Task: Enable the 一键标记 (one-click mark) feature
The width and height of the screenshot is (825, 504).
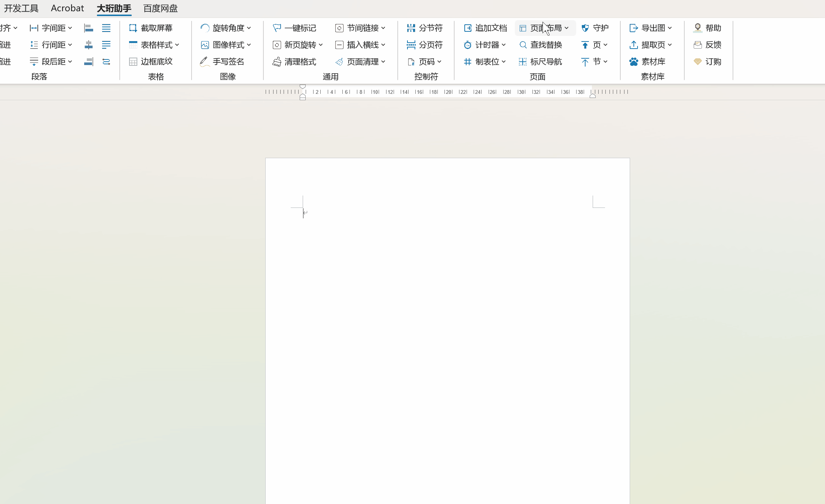Action: [x=294, y=28]
